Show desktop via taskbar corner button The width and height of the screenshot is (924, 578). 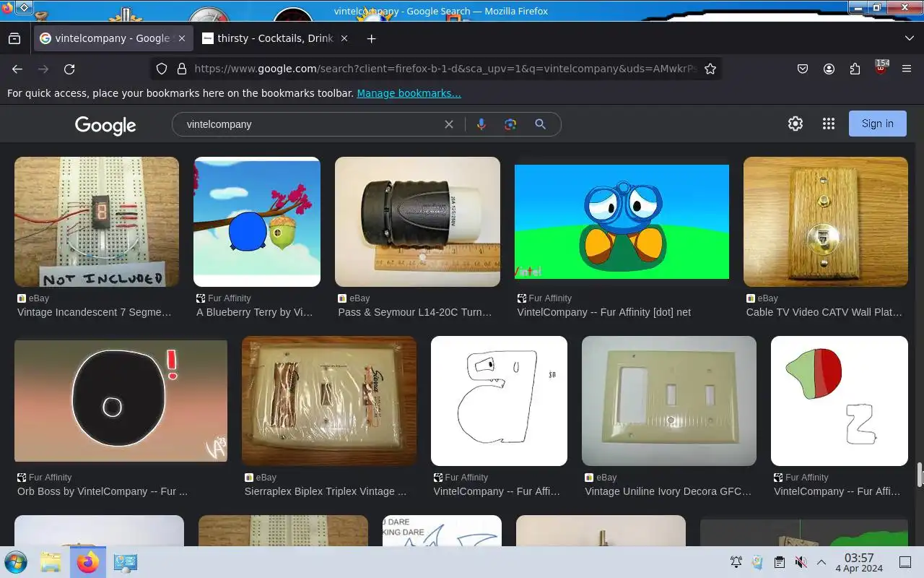click(905, 562)
